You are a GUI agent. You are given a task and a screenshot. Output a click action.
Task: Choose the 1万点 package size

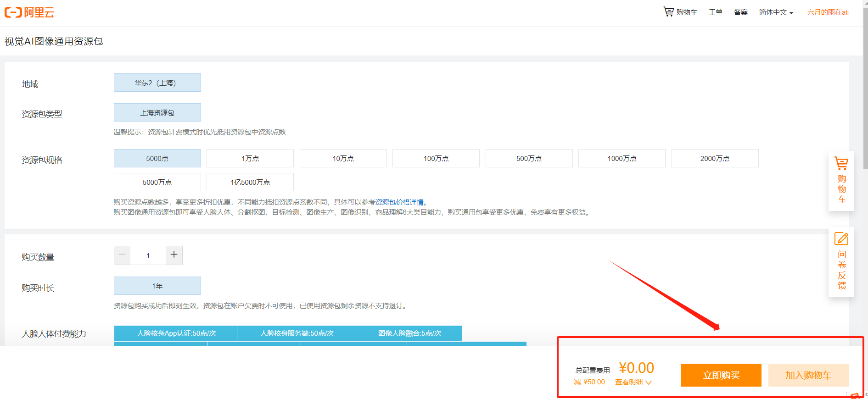250,158
